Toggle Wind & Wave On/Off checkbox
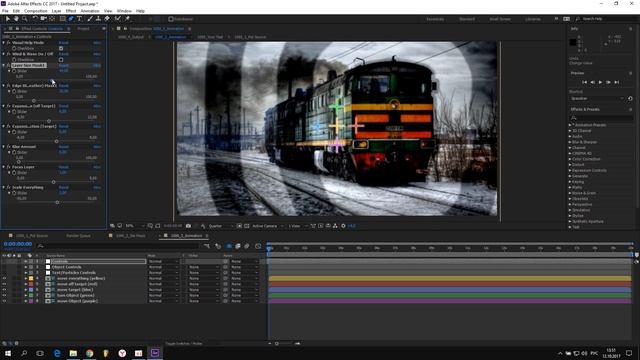Screen dimensions: 640x360 [x=61, y=60]
